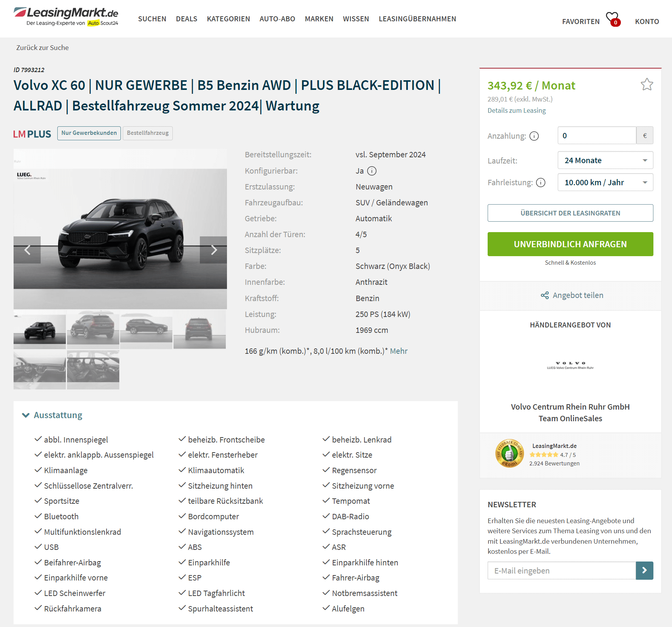Viewport: 672px width, 627px height.
Task: Click the Konfigurierbar info icon
Action: [372, 171]
